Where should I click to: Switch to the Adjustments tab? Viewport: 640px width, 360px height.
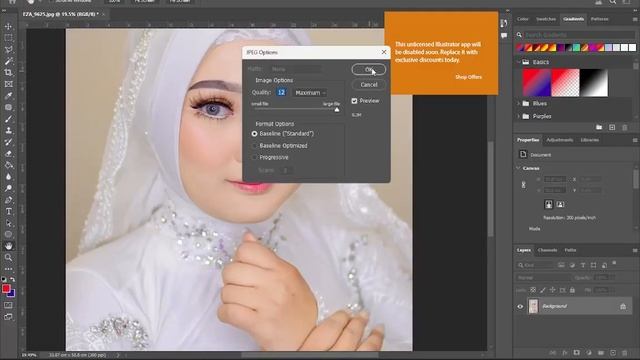[560, 140]
